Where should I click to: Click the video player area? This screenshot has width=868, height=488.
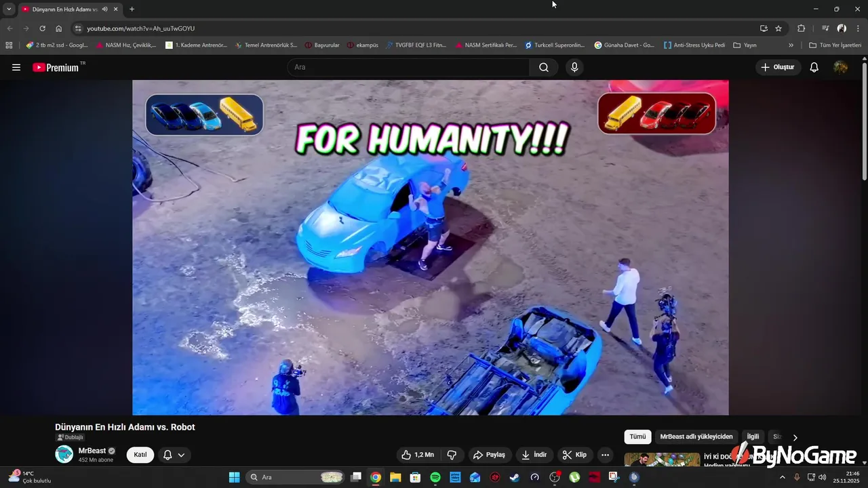click(431, 247)
